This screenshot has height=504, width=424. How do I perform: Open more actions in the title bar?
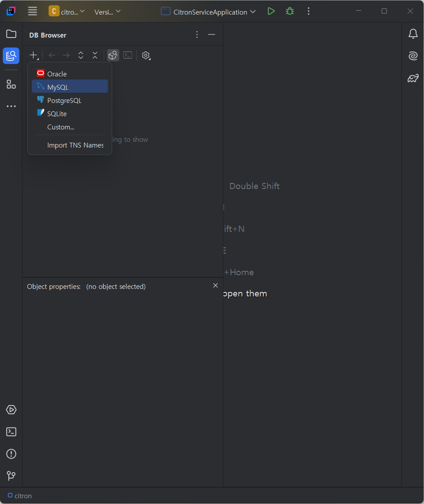point(309,11)
